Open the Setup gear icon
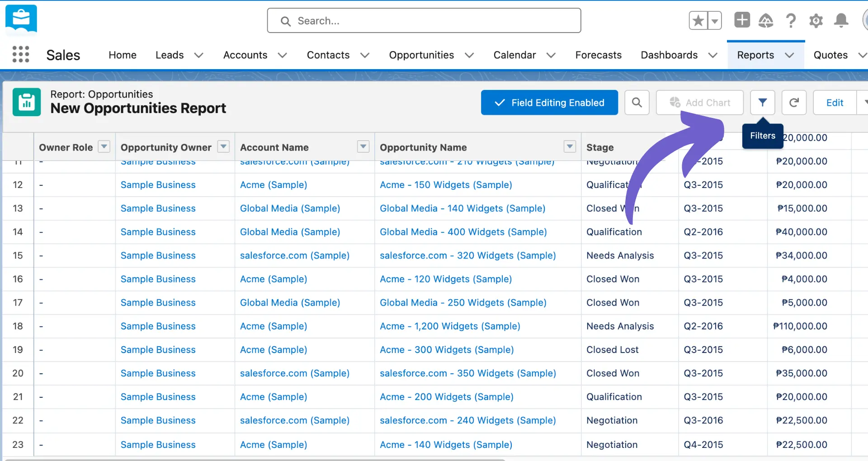 point(816,20)
